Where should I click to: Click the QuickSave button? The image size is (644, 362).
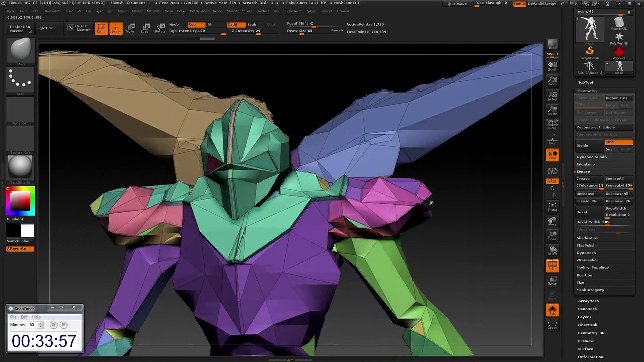click(x=457, y=4)
